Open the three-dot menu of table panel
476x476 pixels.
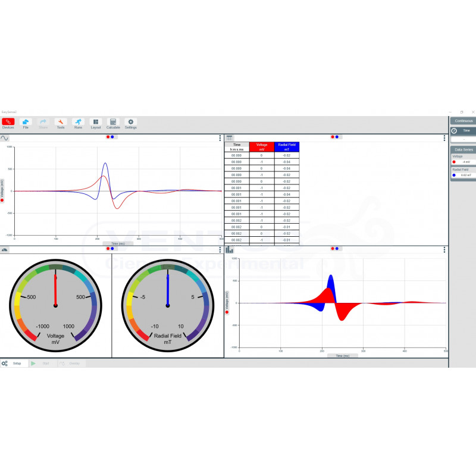[444, 137]
